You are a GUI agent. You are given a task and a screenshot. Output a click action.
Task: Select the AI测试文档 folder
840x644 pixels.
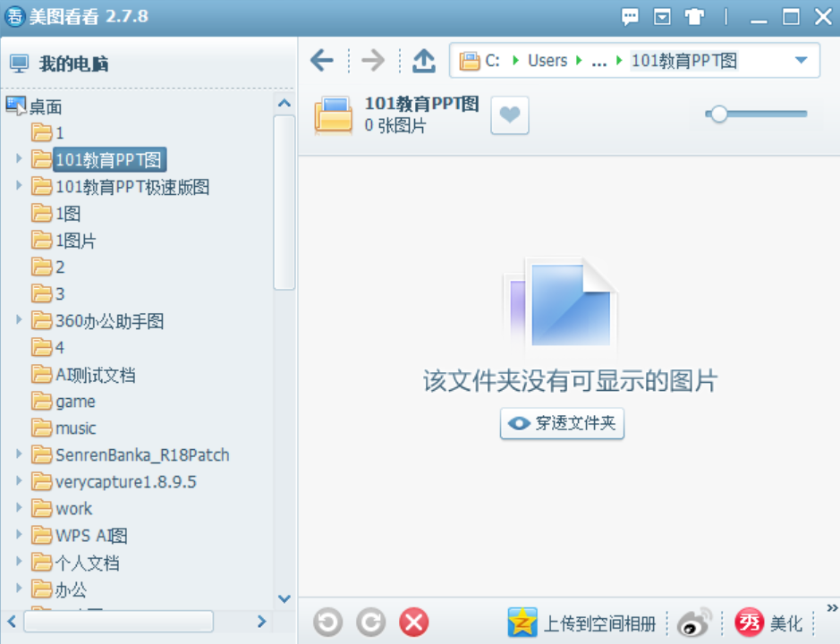coord(95,375)
